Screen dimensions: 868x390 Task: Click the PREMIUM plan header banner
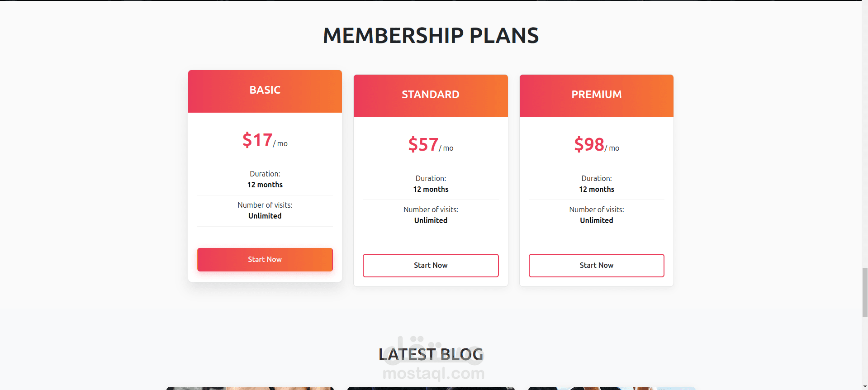click(x=596, y=95)
